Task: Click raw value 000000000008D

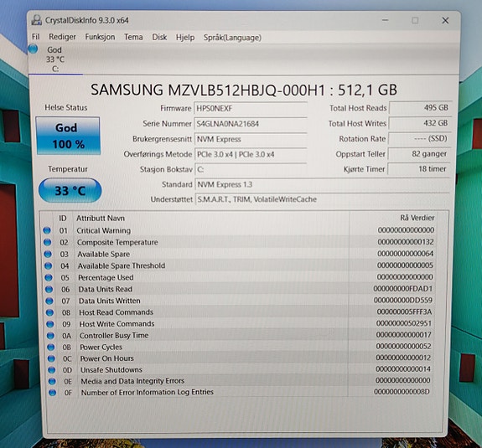Action: 402,392
